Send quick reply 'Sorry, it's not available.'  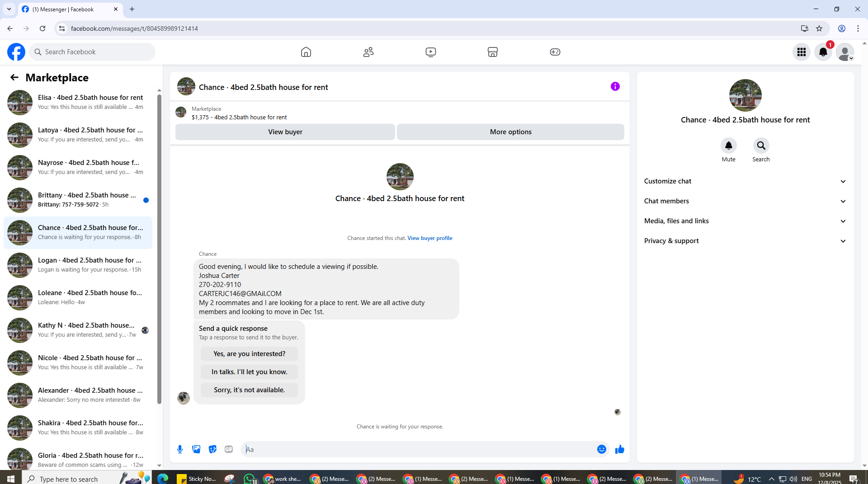(x=249, y=390)
